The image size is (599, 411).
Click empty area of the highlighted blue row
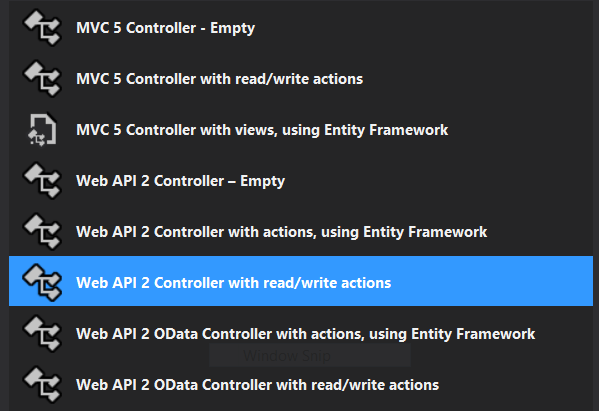coord(492,281)
